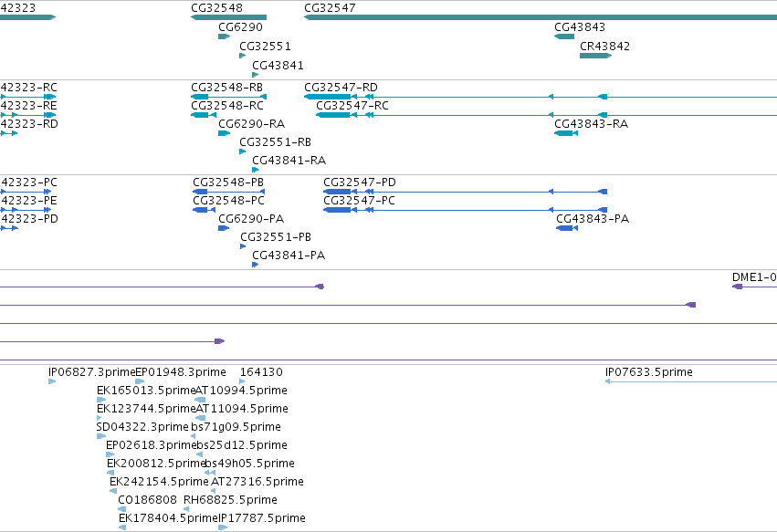This screenshot has width=777, height=532.
Task: Click the CG32547-RD thick exon block
Action: 328,97
